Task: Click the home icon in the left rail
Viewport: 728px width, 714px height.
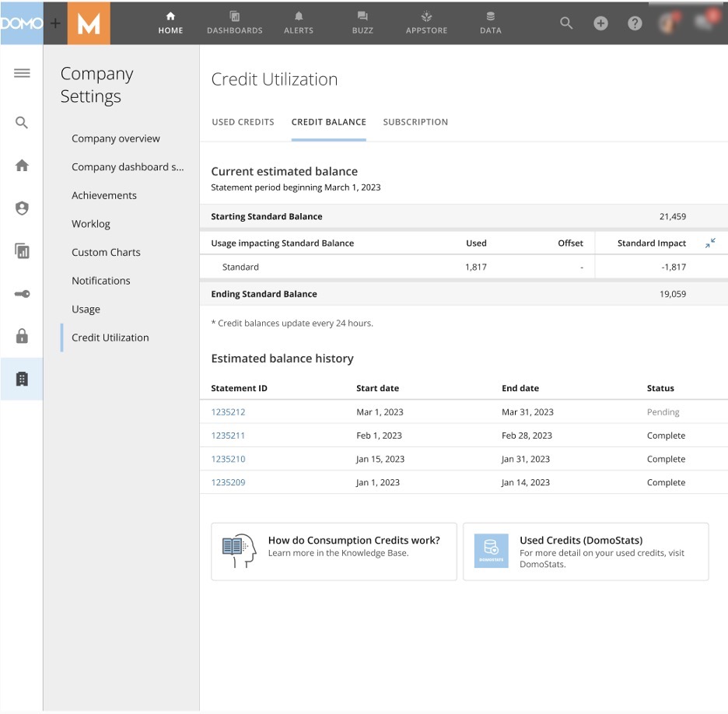Action: (22, 165)
